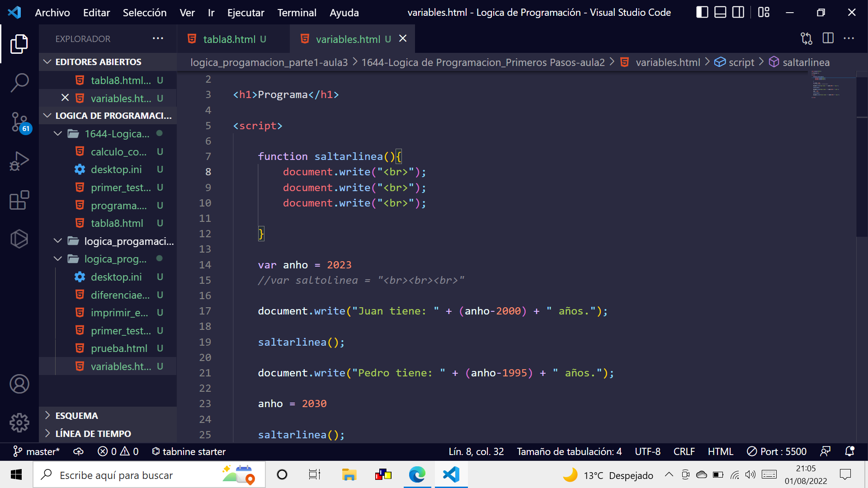Screen dimensions: 868x488
Task: Open the Tabnine hexagon icon in activity bar
Action: point(19,239)
